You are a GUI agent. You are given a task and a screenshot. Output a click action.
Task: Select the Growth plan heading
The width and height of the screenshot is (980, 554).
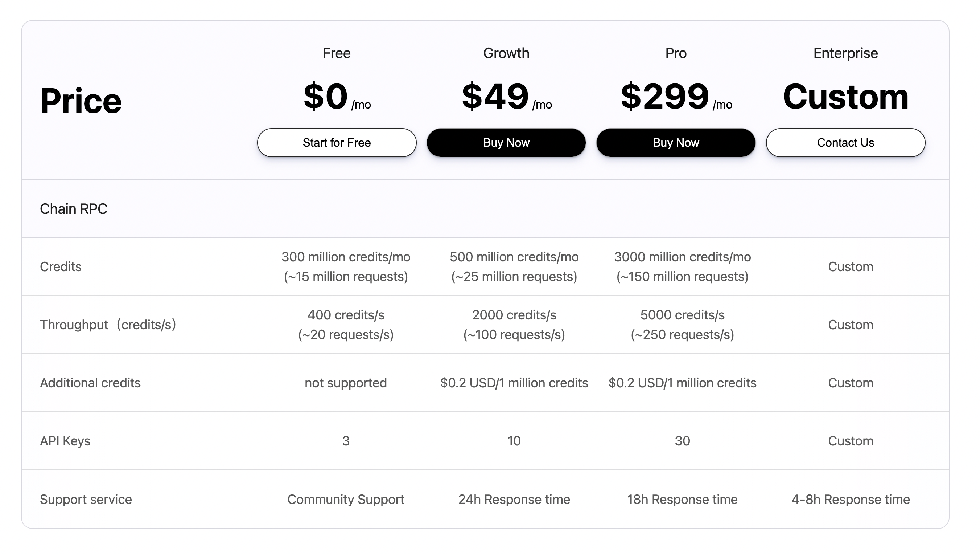click(506, 53)
